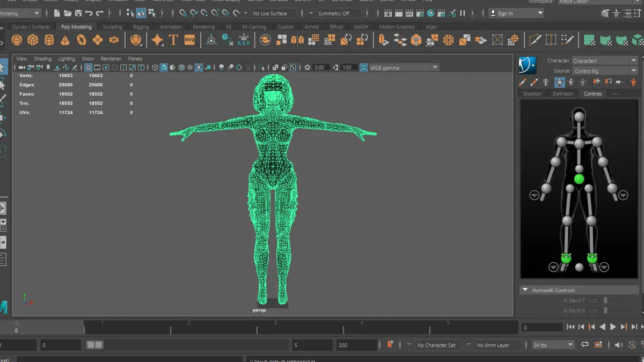Image resolution: width=644 pixels, height=362 pixels.
Task: Open the IPR render icon
Action: [x=409, y=13]
